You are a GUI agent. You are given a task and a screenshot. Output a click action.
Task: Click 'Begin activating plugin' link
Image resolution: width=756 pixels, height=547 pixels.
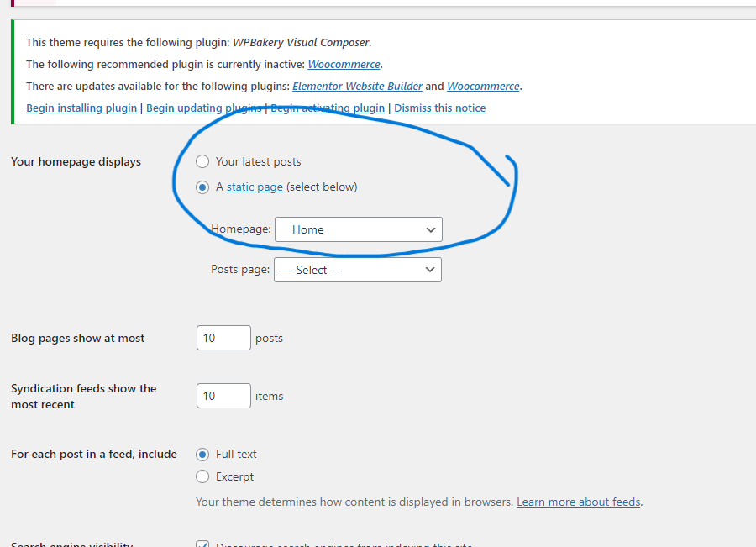pos(328,108)
